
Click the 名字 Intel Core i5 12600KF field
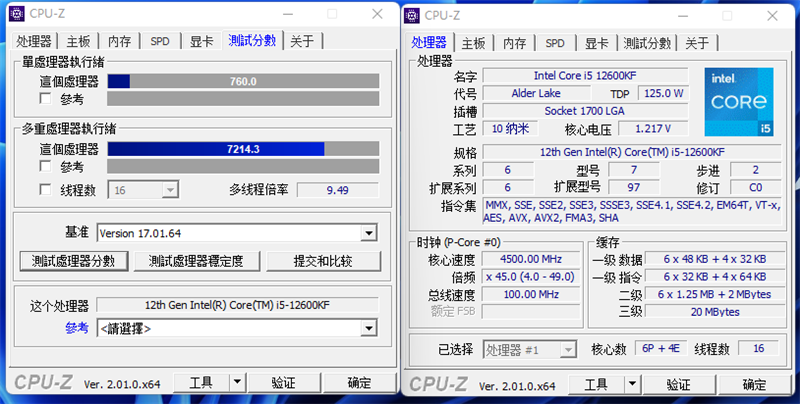click(x=585, y=75)
